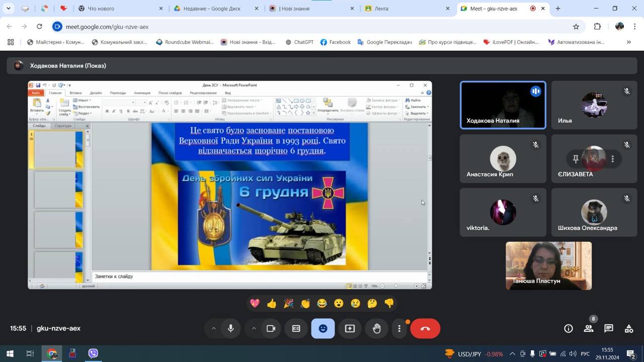Click the red Leave call button
The width and height of the screenshot is (644, 362).
click(425, 328)
